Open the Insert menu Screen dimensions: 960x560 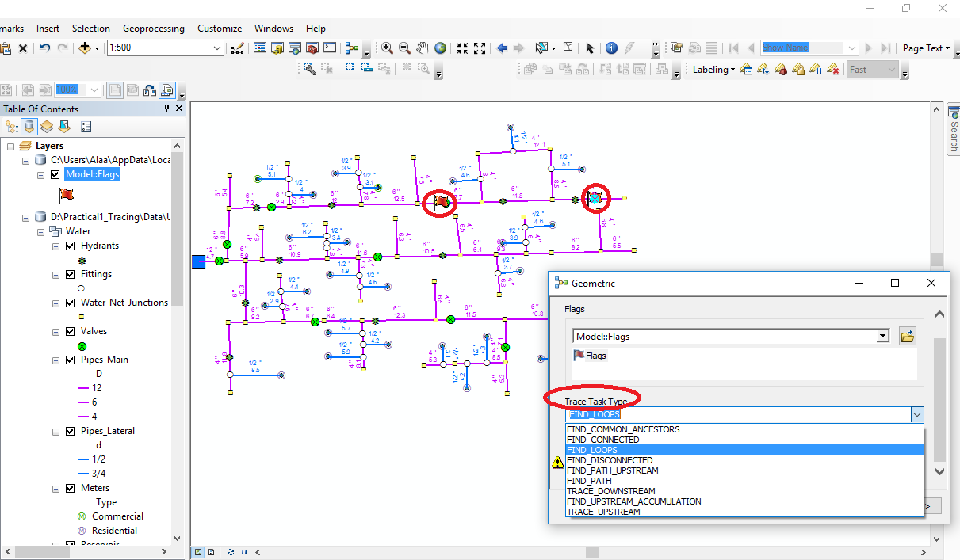click(48, 29)
